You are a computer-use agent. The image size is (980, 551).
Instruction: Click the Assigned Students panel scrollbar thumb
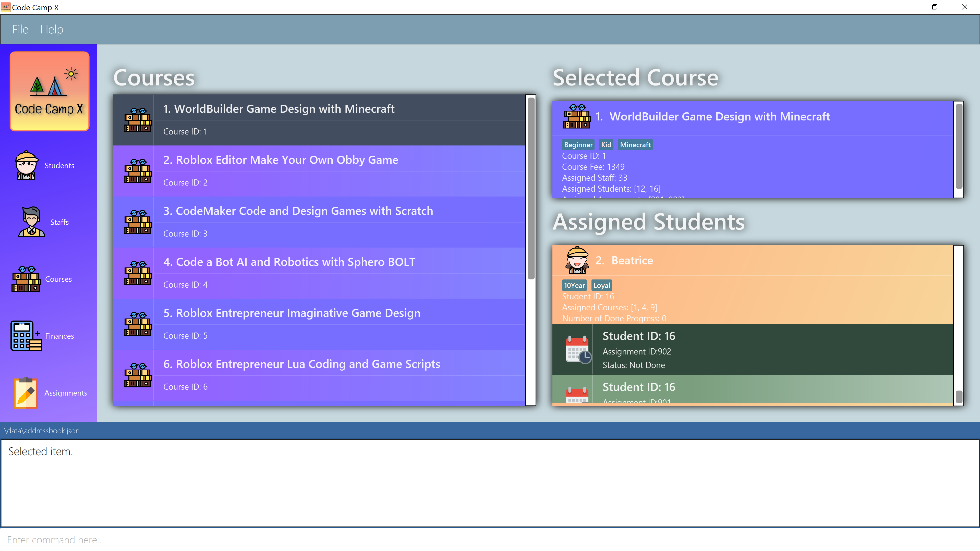[959, 397]
